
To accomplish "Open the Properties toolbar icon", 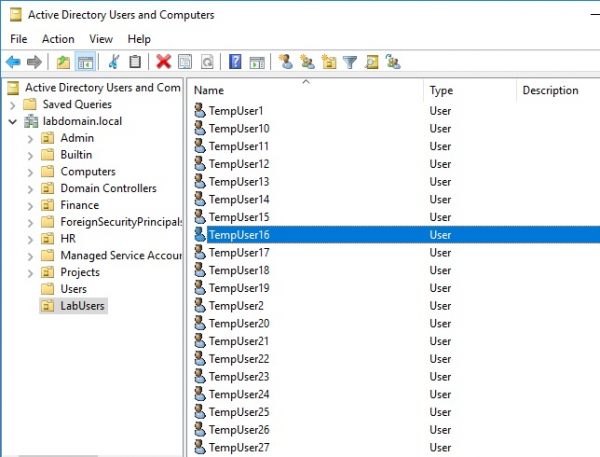I will [185, 62].
